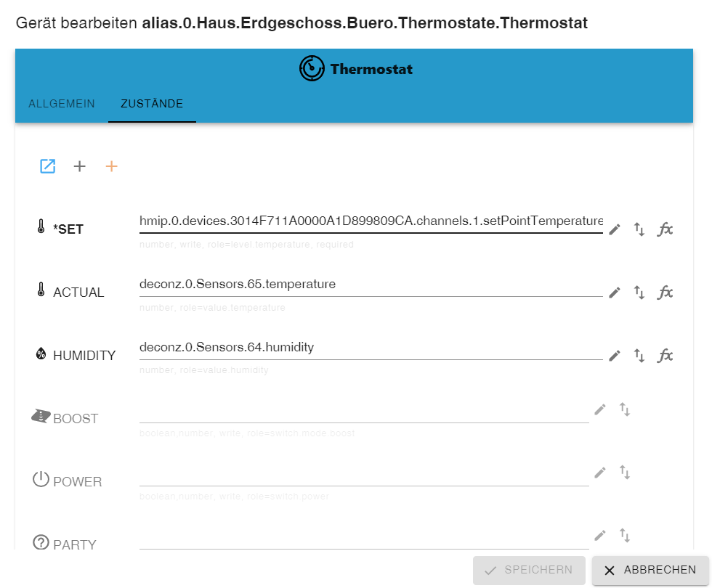The height and width of the screenshot is (588, 712).
Task: Click swap arrows icon on POWER row
Action: (625, 473)
